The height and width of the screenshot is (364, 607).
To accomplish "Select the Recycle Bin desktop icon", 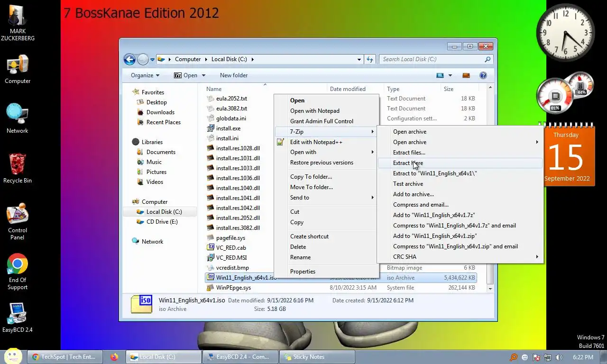I will 18,168.
